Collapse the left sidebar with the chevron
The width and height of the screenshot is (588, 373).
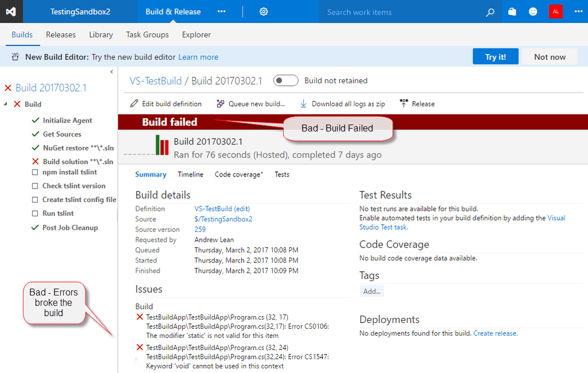tap(111, 72)
